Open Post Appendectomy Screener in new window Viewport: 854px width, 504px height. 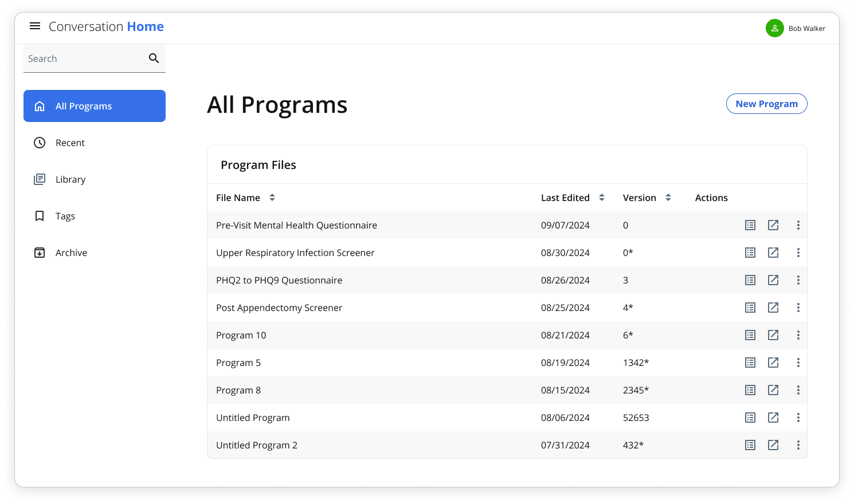coord(773,308)
